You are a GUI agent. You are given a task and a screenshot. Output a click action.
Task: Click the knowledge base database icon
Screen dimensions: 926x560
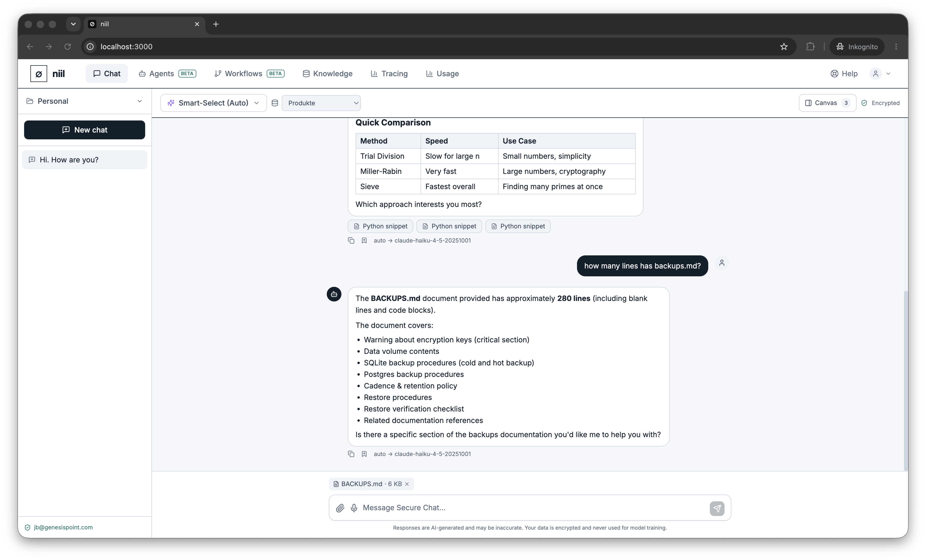275,103
